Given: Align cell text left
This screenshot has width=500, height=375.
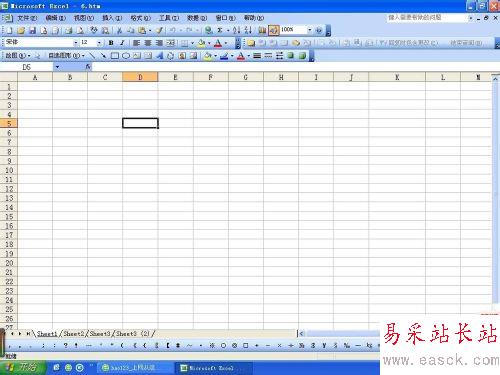Looking at the screenshot, I should (136, 43).
